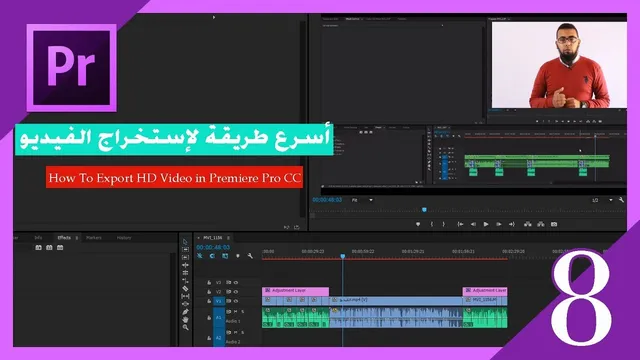Open timeline display settings wrench icon
Image resolution: width=640 pixels, height=360 pixels.
(250, 256)
